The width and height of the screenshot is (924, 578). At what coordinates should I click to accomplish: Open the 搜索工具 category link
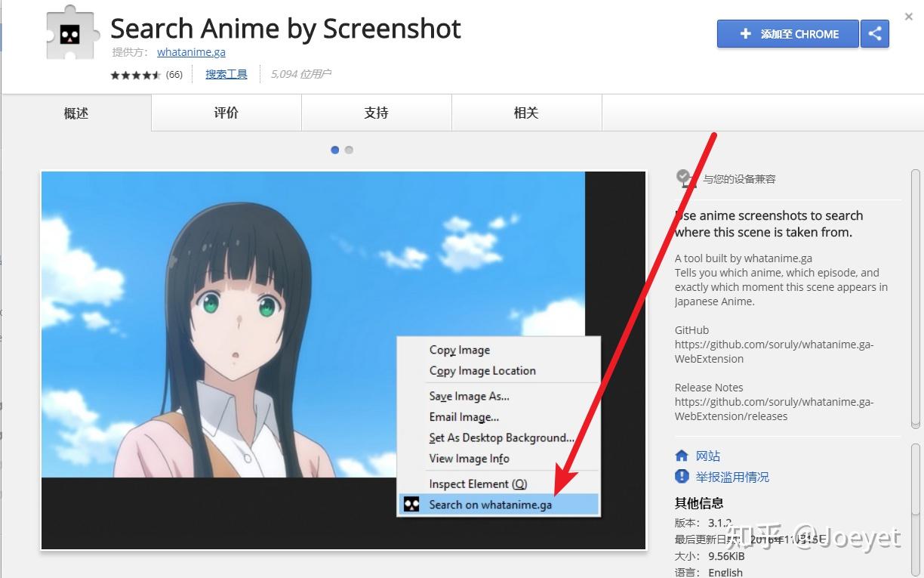pos(226,74)
